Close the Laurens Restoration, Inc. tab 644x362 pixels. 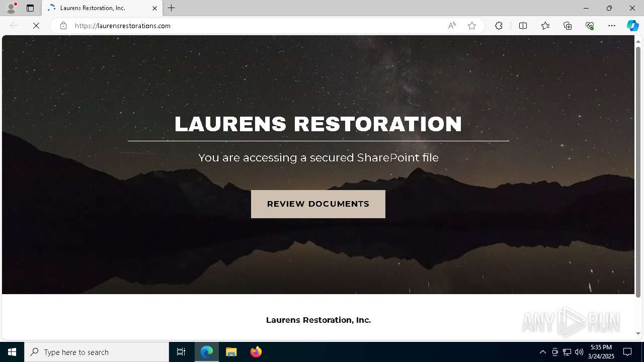click(154, 8)
